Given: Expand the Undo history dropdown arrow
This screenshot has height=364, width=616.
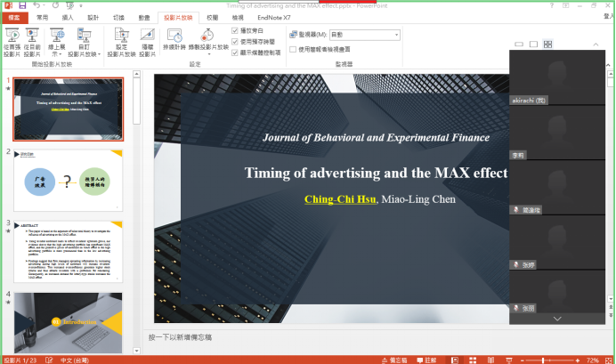Looking at the screenshot, I should click(x=44, y=5).
